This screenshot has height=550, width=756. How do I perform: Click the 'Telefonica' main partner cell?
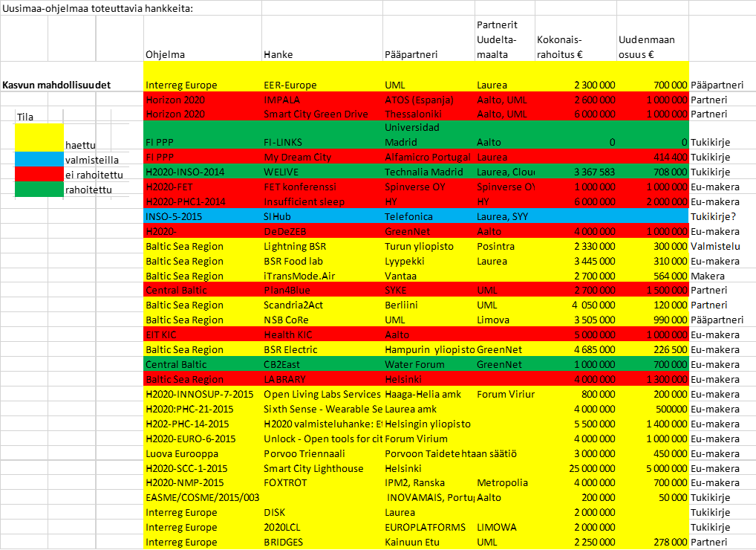[428, 216]
